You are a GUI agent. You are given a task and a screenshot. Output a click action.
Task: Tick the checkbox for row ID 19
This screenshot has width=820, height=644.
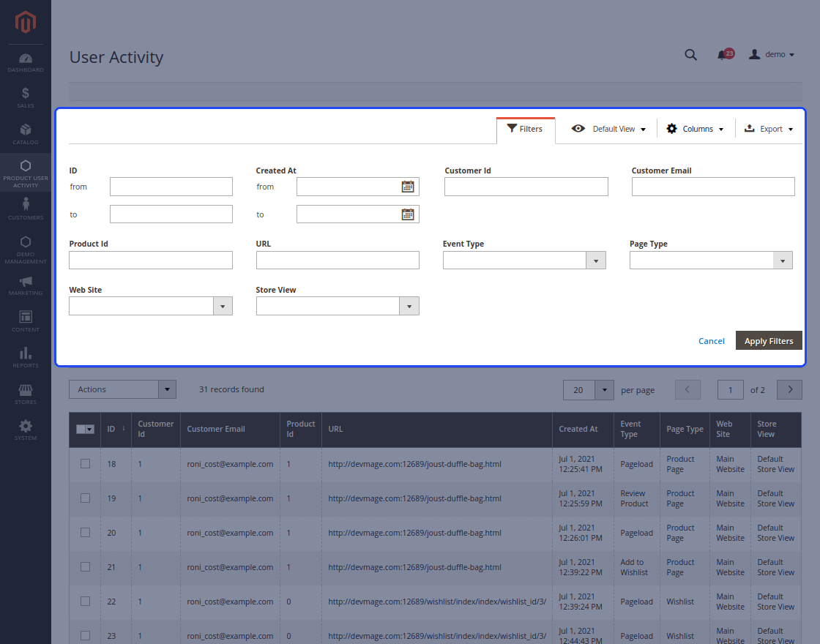[x=85, y=498]
